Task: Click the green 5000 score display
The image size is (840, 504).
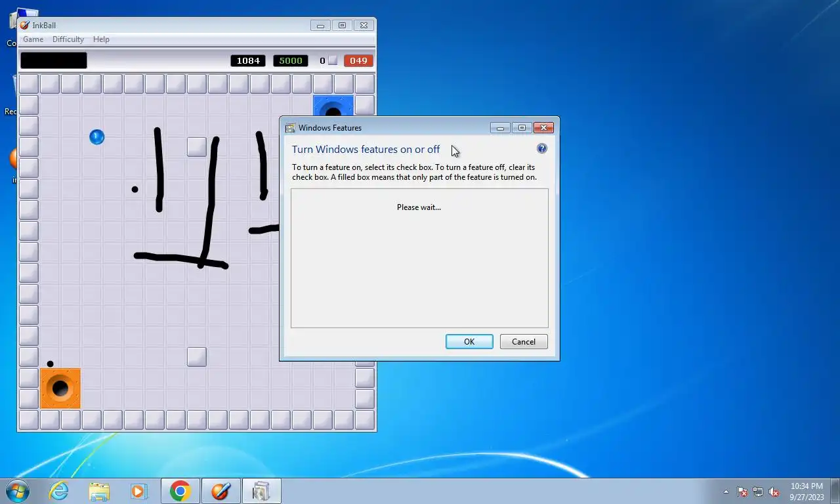Action: tap(291, 60)
